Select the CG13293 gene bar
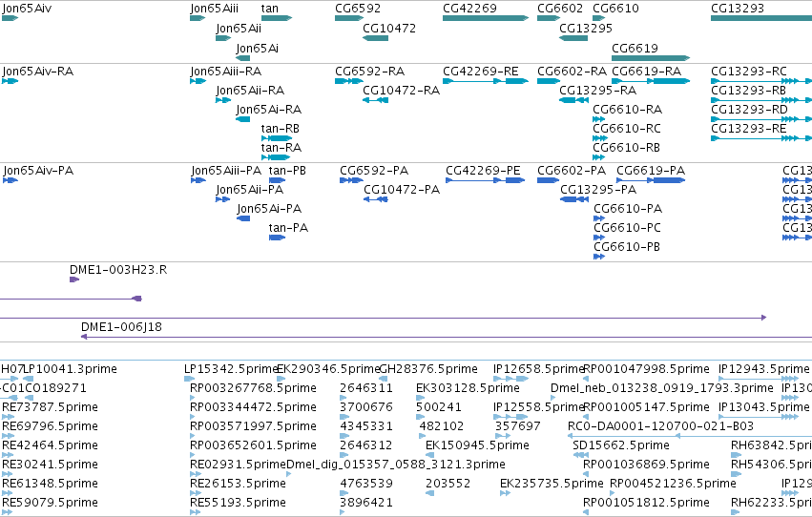812x517 pixels. click(x=761, y=18)
